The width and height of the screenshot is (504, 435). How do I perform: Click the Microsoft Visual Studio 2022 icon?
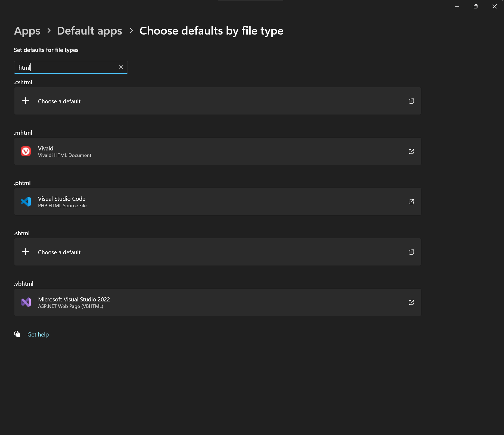coord(26,302)
